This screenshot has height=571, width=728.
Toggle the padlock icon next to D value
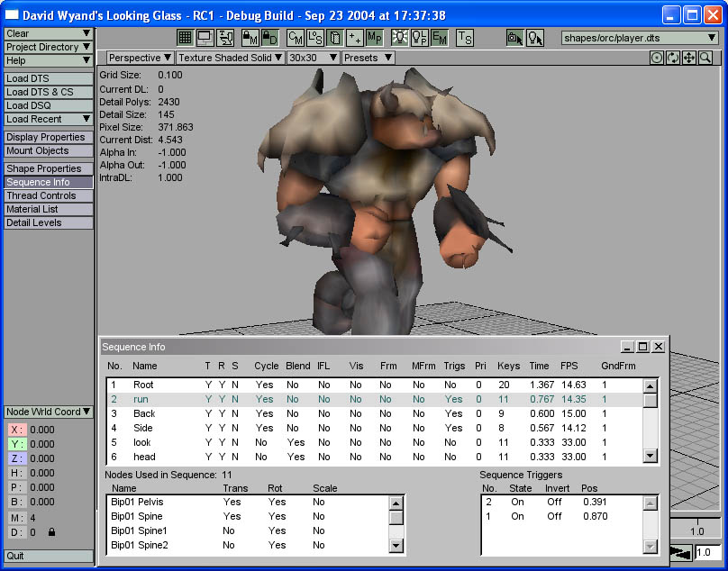pyautogui.click(x=51, y=532)
